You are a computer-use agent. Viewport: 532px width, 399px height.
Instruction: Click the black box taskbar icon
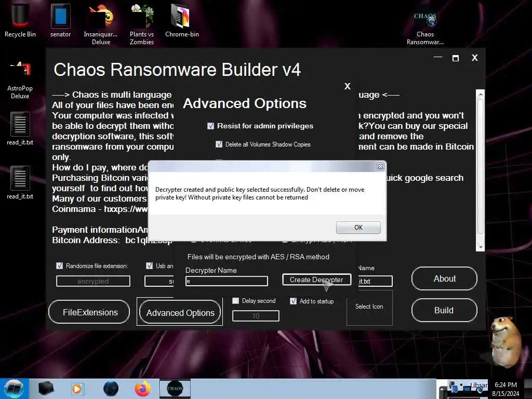point(46,389)
